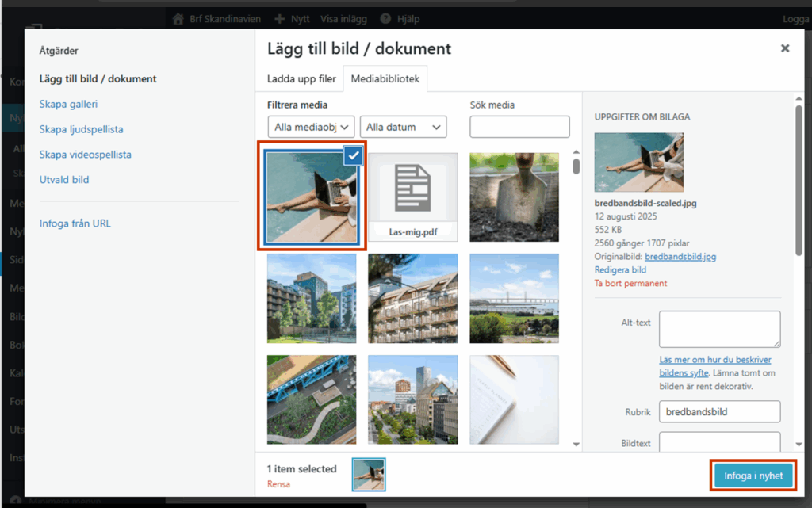This screenshot has width=812, height=508.
Task: Switch to the Ladda upp filer tab
Action: (x=301, y=78)
